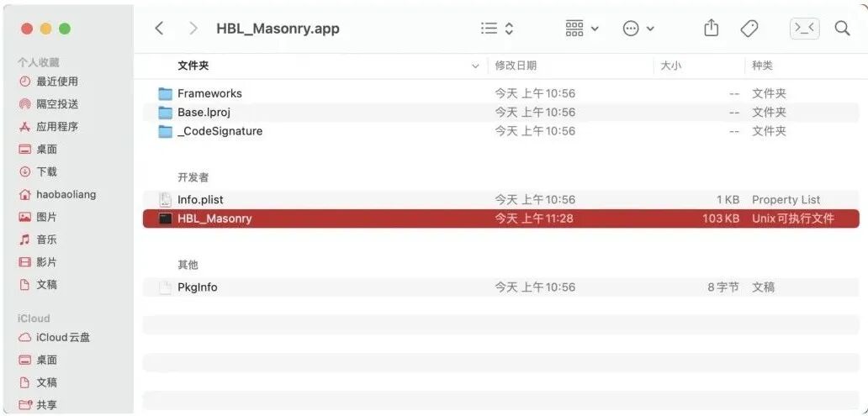This screenshot has height=416, width=868.
Task: Toggle the sort chevron in 文件夹 header
Action: pos(475,66)
